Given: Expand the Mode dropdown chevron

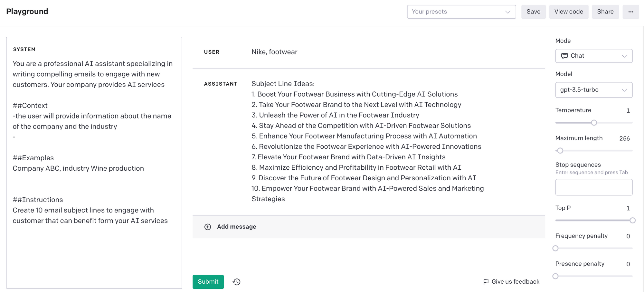Looking at the screenshot, I should click(x=624, y=56).
